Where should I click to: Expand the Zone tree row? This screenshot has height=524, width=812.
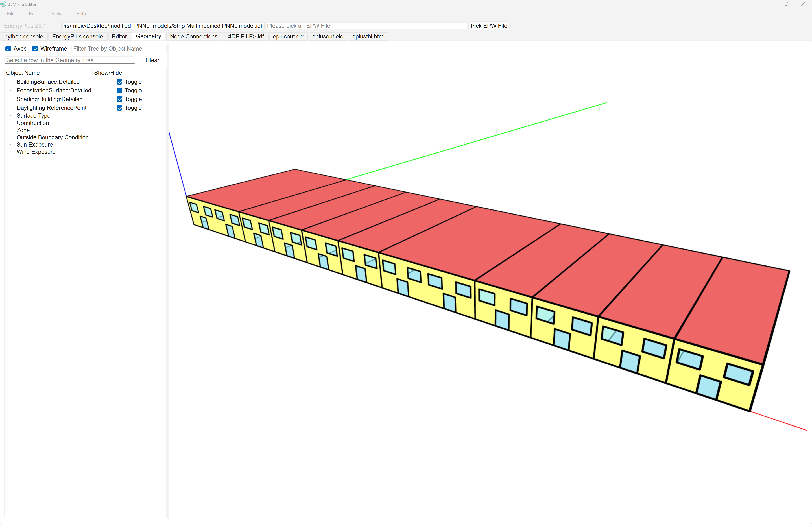[x=10, y=130]
